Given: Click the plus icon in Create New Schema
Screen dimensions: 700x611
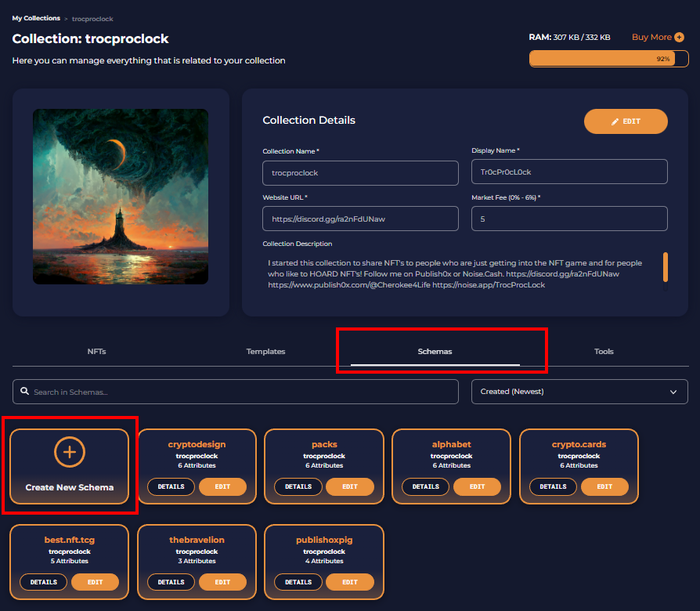Looking at the screenshot, I should [x=70, y=452].
